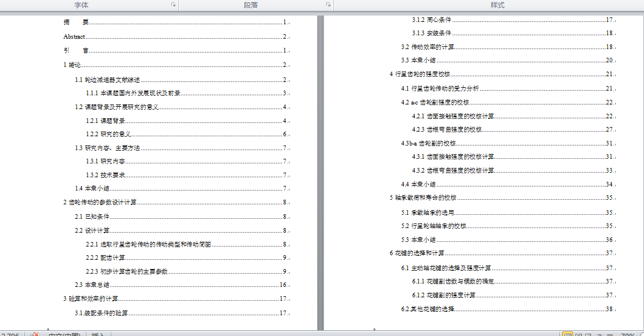Select entry 6.1.2 花键副的强度计算
Viewport: 644px width, 336px height.
(x=514, y=295)
